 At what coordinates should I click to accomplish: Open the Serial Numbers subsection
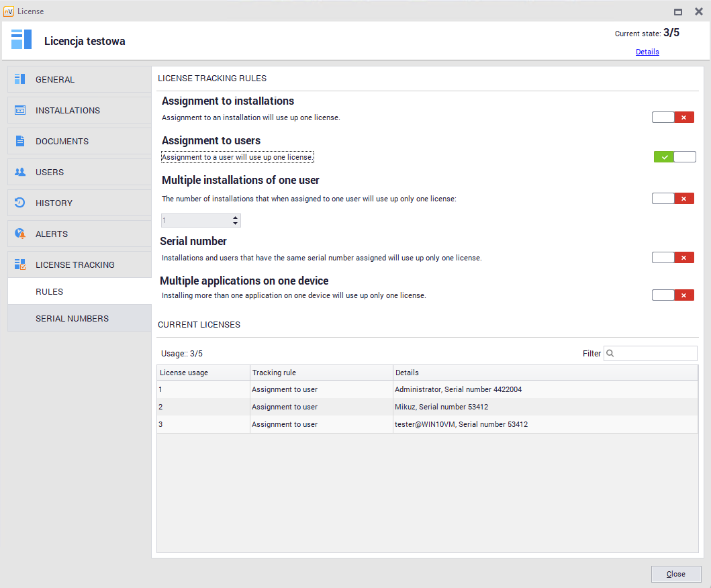pyautogui.click(x=72, y=318)
